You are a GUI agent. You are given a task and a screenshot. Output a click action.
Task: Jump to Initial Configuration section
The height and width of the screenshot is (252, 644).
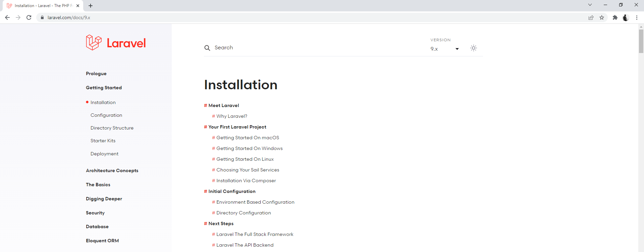coord(232,191)
